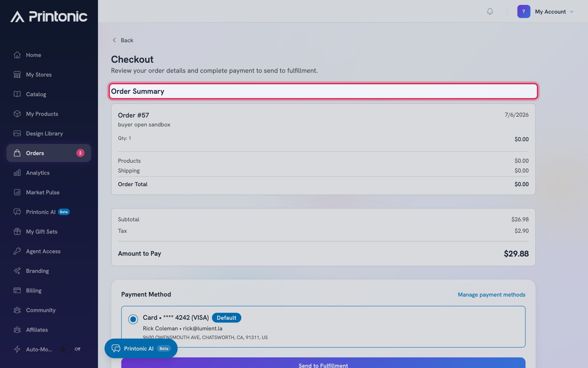588x368 pixels.
Task: Click the account avatar icon
Action: 523,11
